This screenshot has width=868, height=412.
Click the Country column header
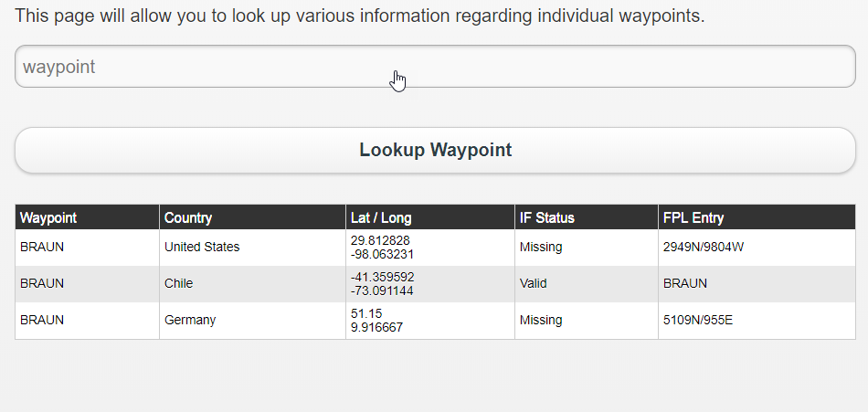coord(188,217)
